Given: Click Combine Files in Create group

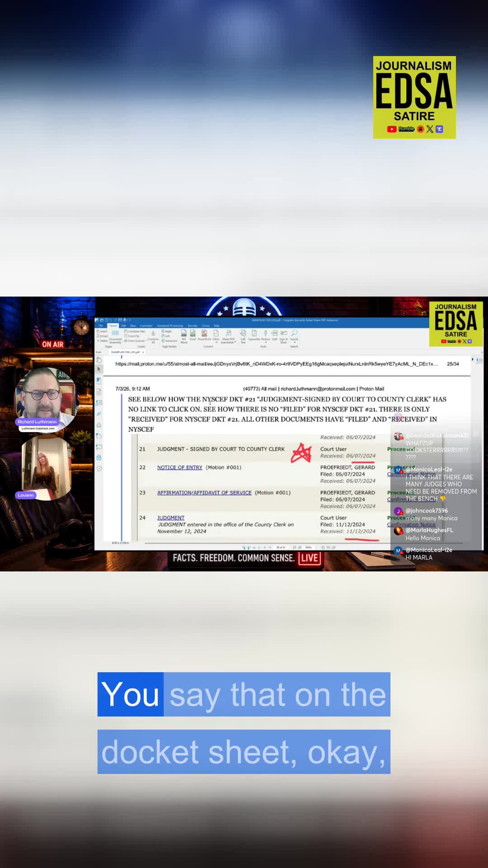Looking at the screenshot, I should click(135, 331).
